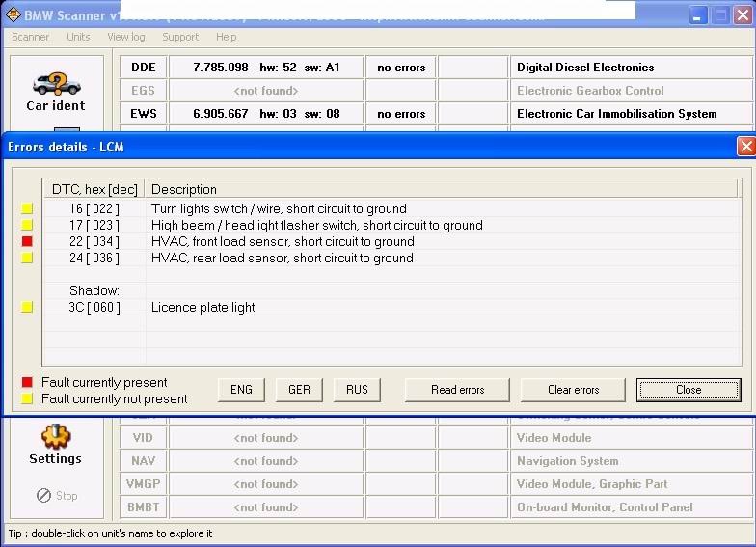The width and height of the screenshot is (756, 547).
Task: Click Video Module, Graphic Part description
Action: coord(592,484)
